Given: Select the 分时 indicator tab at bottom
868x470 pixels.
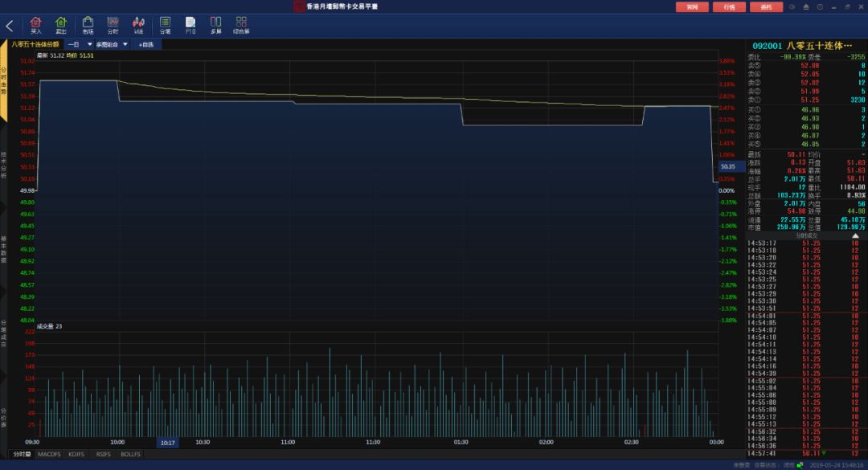Looking at the screenshot, I should [x=23, y=454].
